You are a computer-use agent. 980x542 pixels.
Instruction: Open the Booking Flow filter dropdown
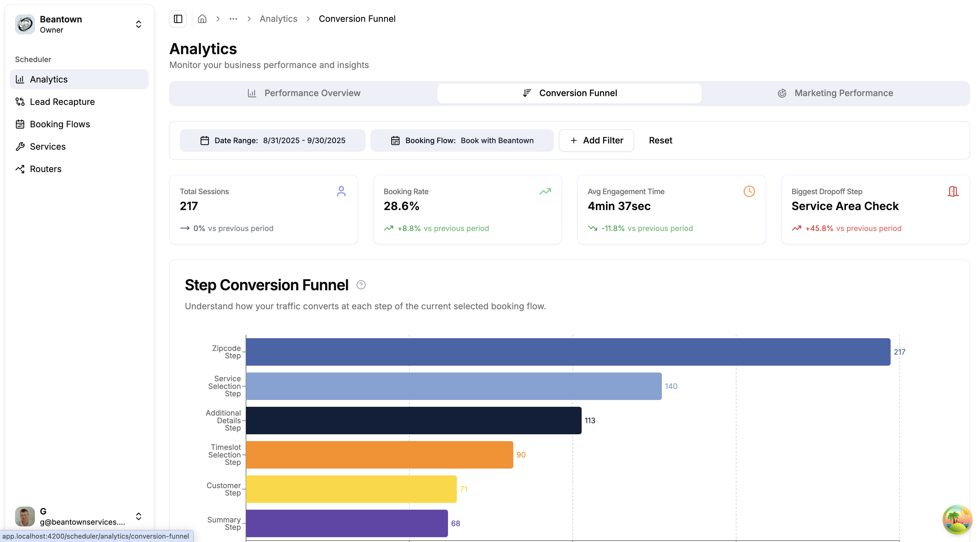462,140
